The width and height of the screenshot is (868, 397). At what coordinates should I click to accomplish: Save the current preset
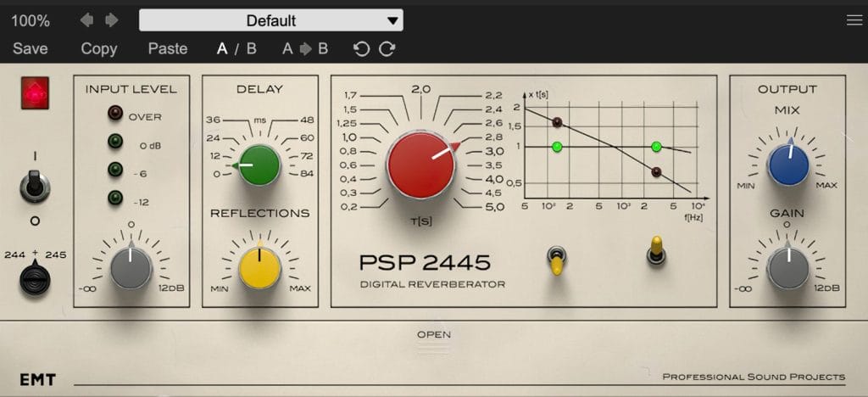click(31, 48)
